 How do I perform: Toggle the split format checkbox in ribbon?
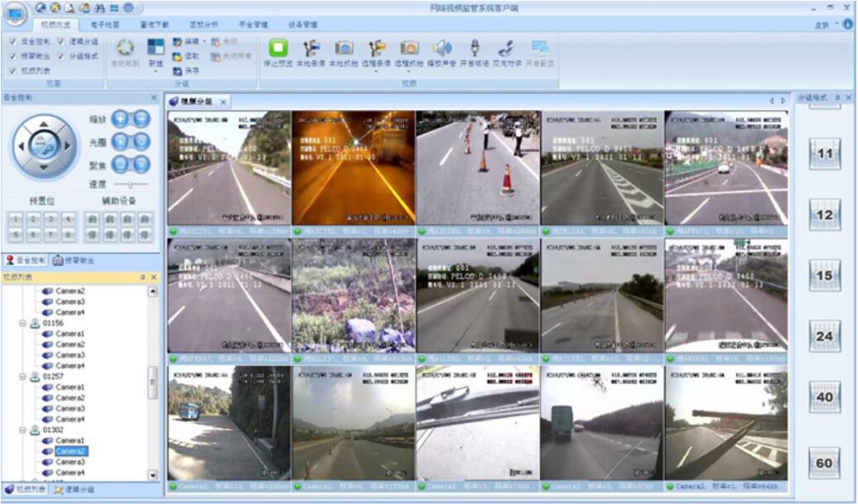(61, 56)
